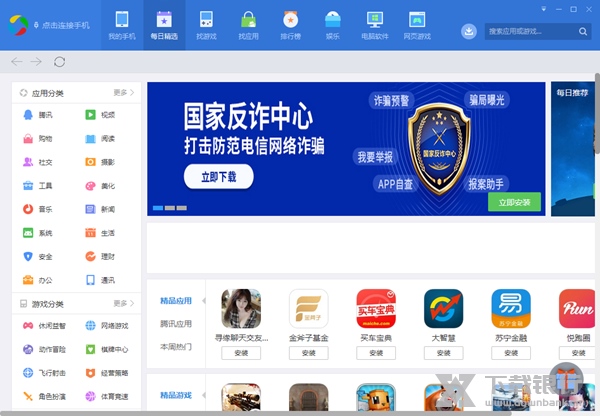The height and width of the screenshot is (416, 600).
Task: Open the 系统 system category icon
Action: [x=28, y=233]
